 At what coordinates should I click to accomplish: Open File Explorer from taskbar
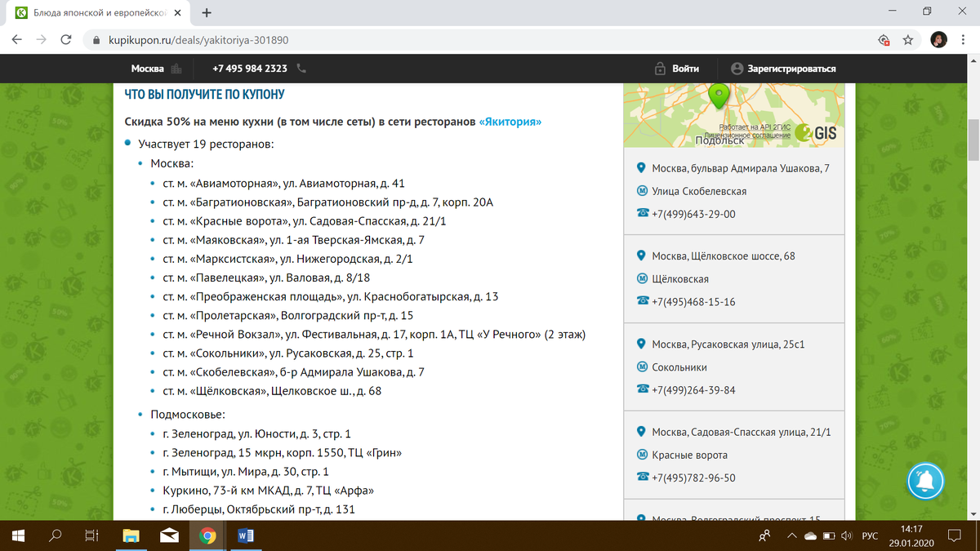click(131, 535)
